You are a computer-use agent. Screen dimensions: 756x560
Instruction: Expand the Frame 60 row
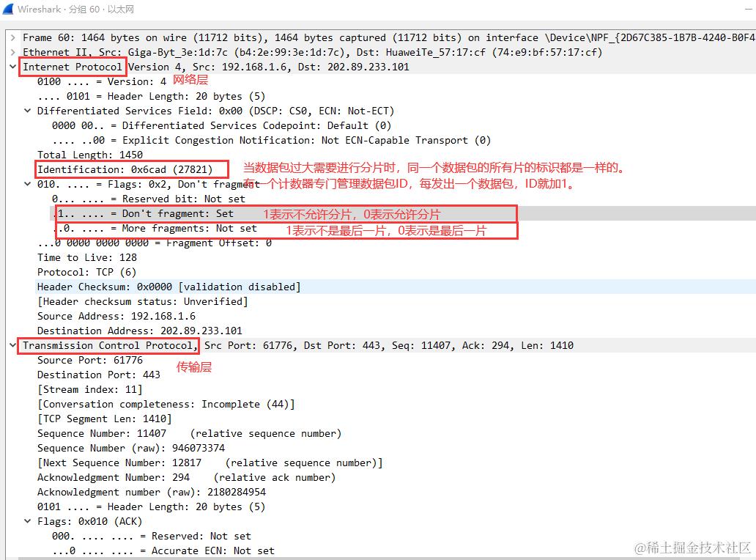point(13,37)
